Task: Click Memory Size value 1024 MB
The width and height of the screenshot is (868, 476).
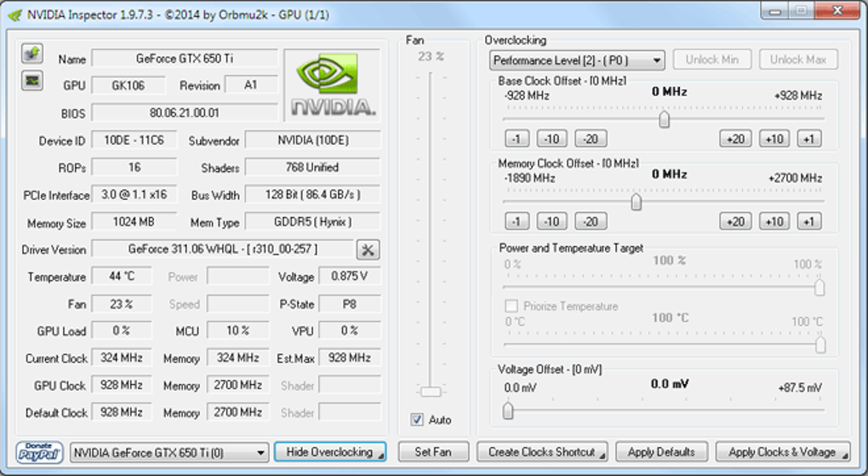Action: click(x=134, y=221)
